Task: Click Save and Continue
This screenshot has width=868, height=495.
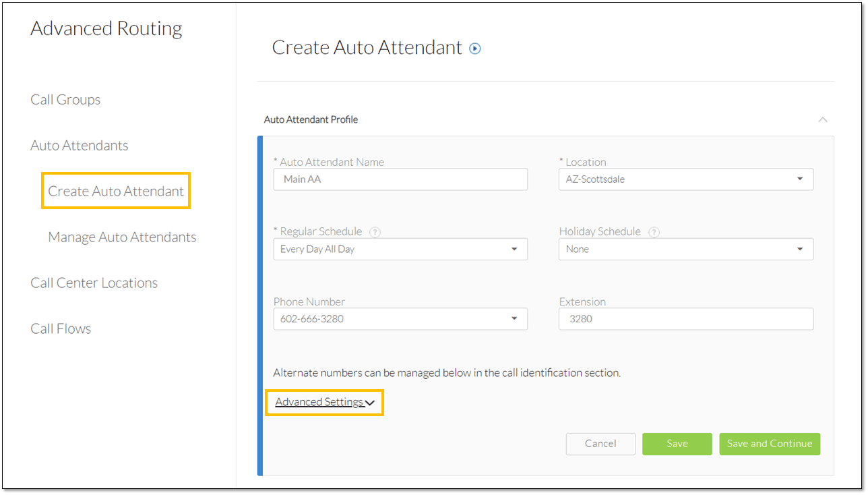Action: pos(770,444)
